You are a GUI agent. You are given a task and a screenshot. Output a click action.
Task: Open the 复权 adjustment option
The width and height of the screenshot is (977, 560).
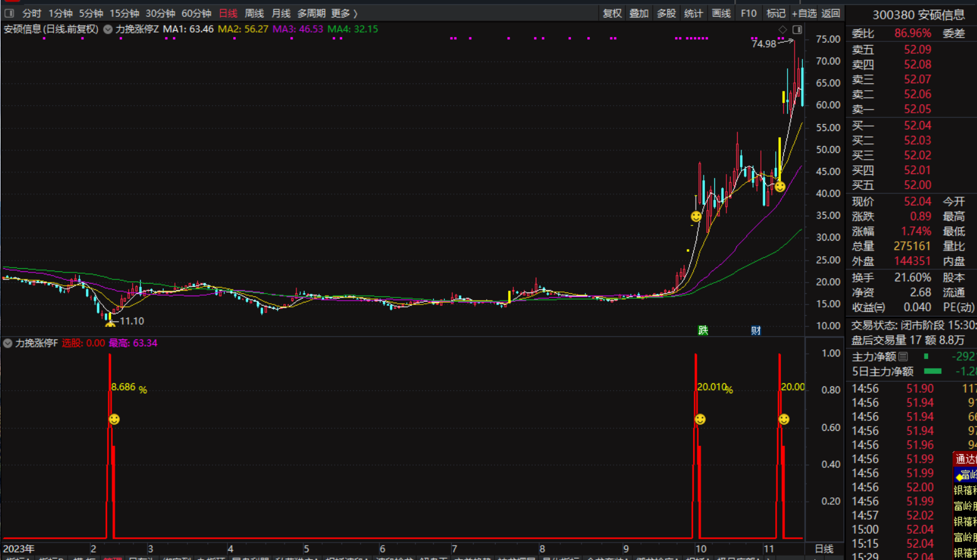(612, 13)
